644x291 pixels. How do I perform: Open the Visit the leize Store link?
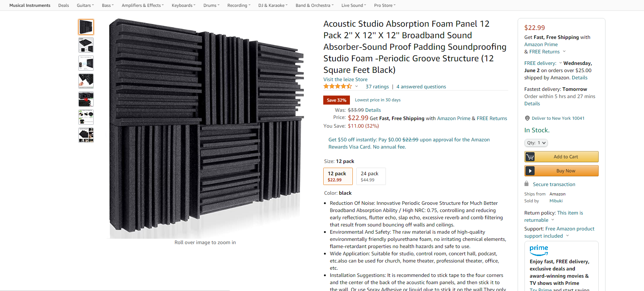click(345, 79)
